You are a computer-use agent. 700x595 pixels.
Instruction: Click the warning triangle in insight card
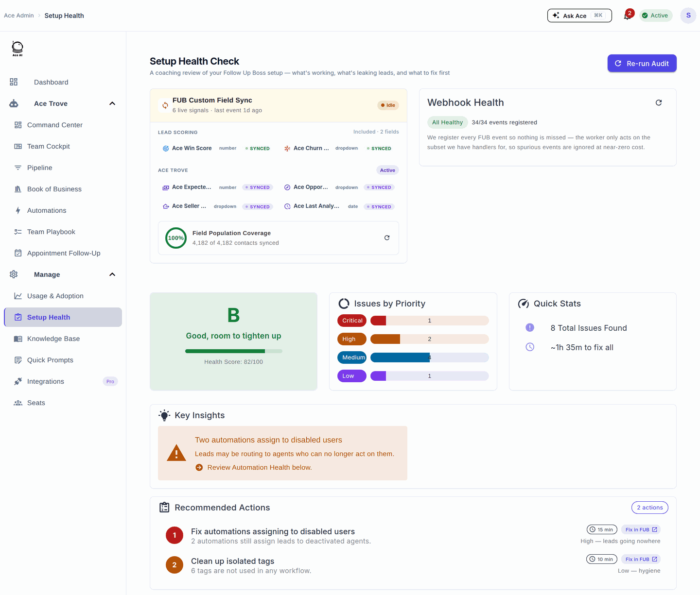tap(176, 453)
